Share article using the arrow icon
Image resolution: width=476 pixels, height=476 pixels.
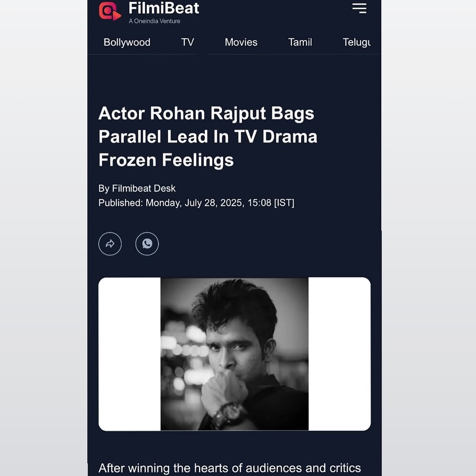click(x=110, y=244)
